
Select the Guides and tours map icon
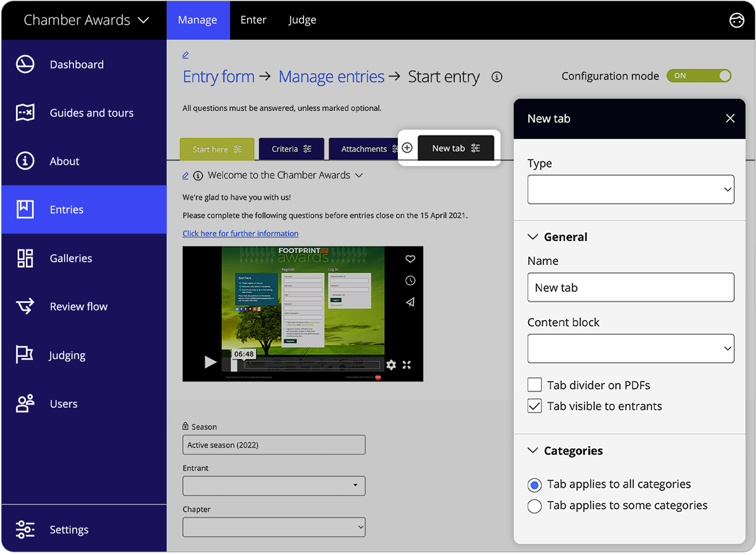pos(25,113)
